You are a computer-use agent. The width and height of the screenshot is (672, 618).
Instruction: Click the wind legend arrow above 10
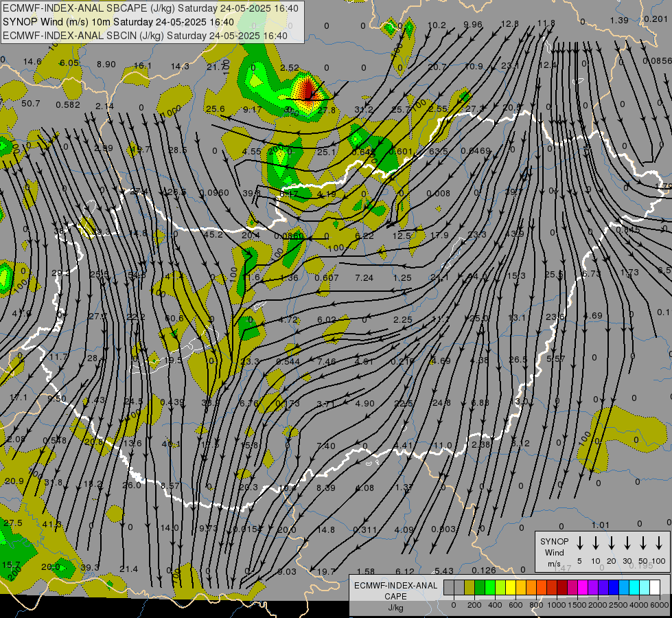[x=596, y=543]
